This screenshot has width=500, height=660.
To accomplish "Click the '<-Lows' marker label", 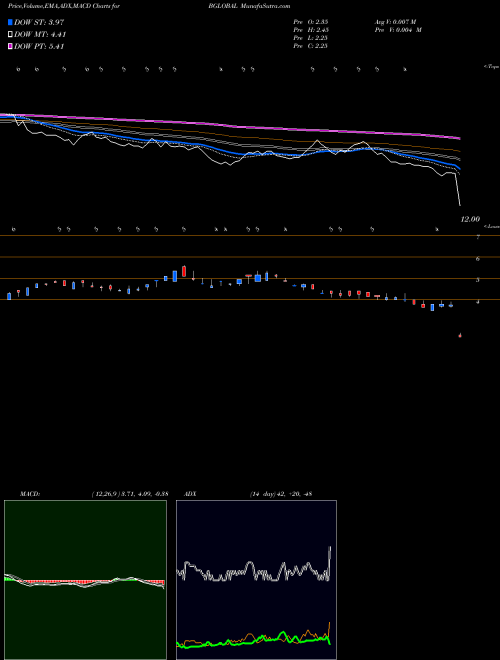I will point(492,226).
